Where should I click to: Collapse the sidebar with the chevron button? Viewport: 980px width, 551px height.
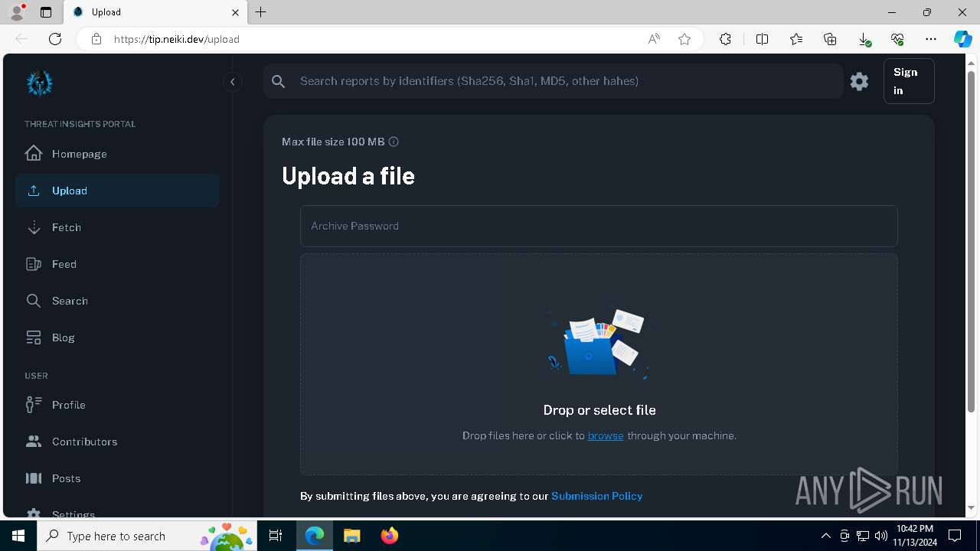coord(233,82)
